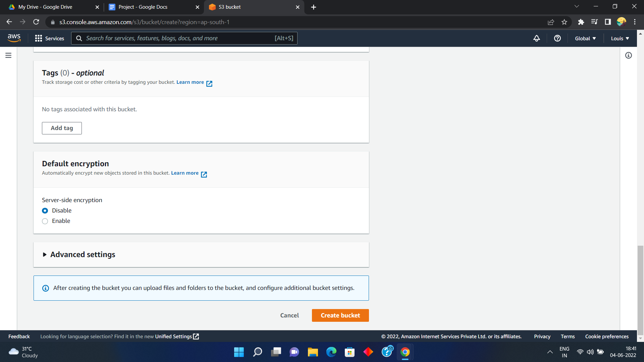Open the Global region dropdown

tap(585, 39)
